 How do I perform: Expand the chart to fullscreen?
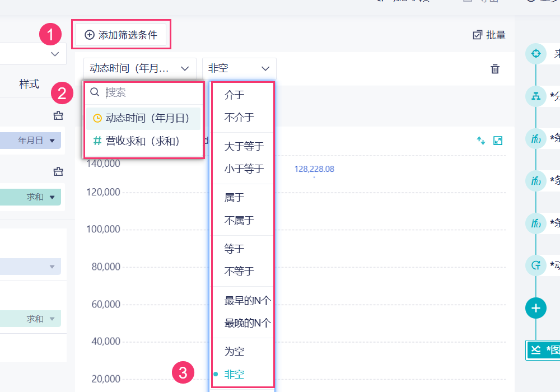[498, 141]
